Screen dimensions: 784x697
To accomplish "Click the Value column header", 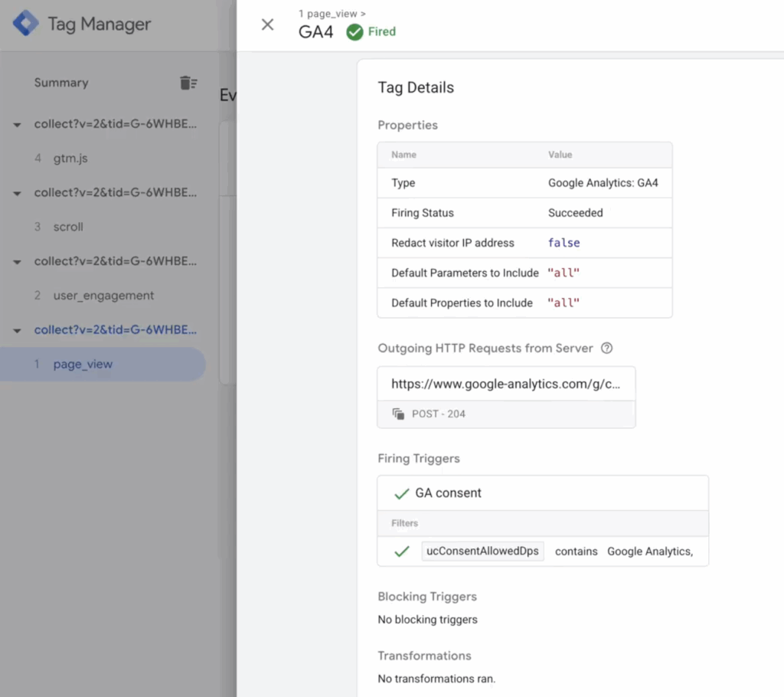I will tap(560, 155).
